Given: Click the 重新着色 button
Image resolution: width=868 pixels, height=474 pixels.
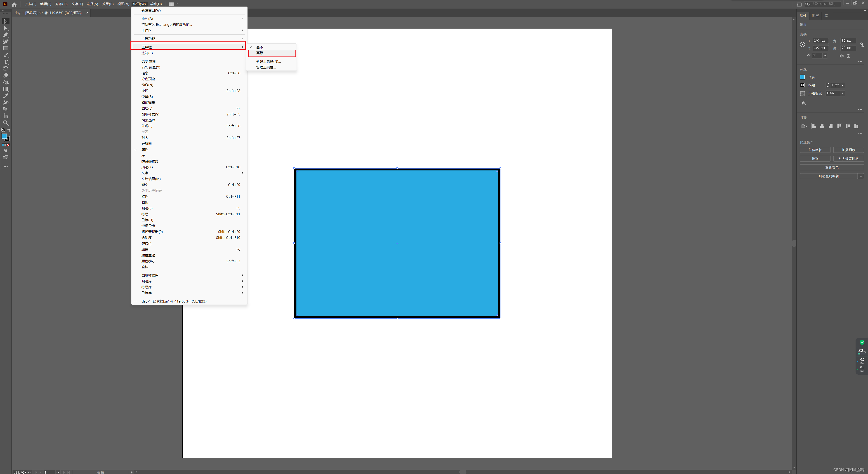Looking at the screenshot, I should click(832, 168).
